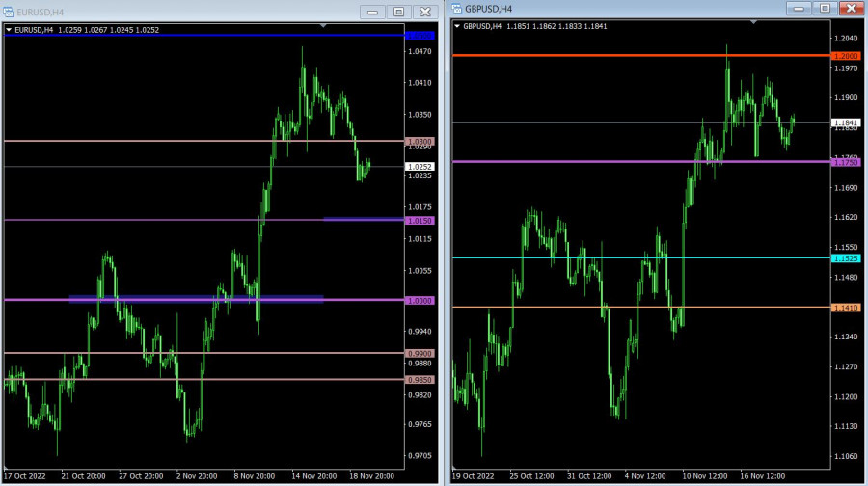This screenshot has width=868, height=486.
Task: Click the 16 Nov 12:00 date label
Action: [x=762, y=476]
